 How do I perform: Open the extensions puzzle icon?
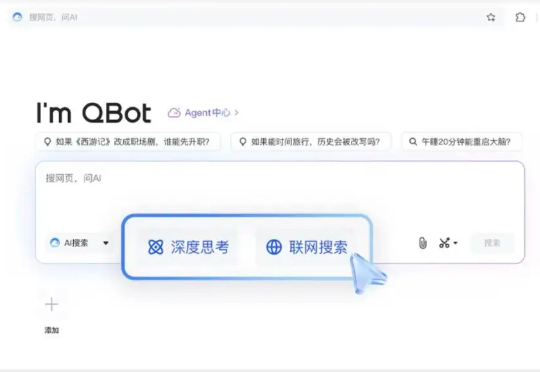[x=520, y=17]
